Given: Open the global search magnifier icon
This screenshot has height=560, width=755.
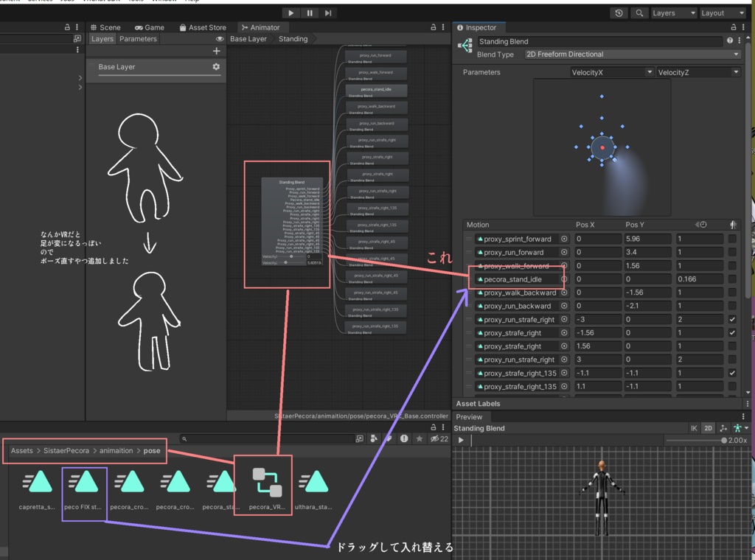Looking at the screenshot, I should click(639, 13).
